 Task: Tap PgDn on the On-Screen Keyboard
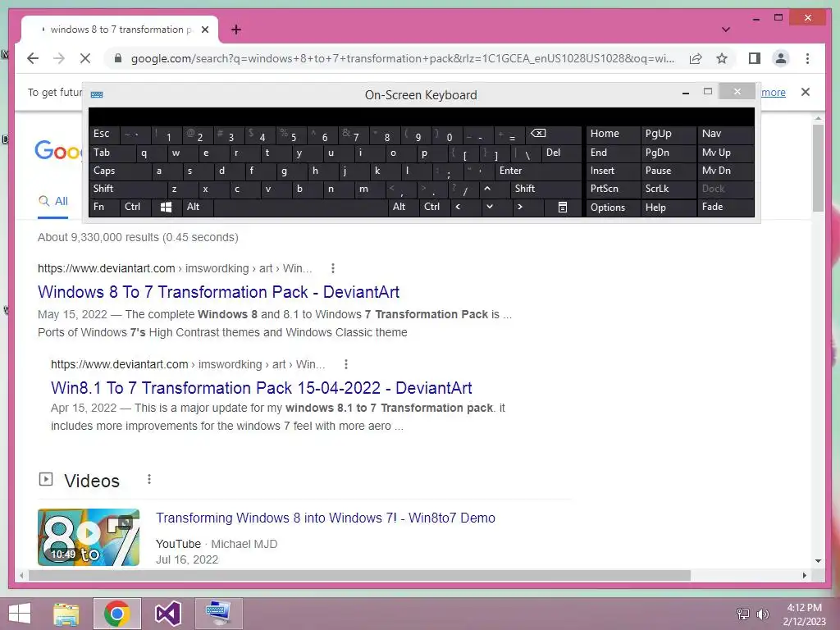point(668,153)
